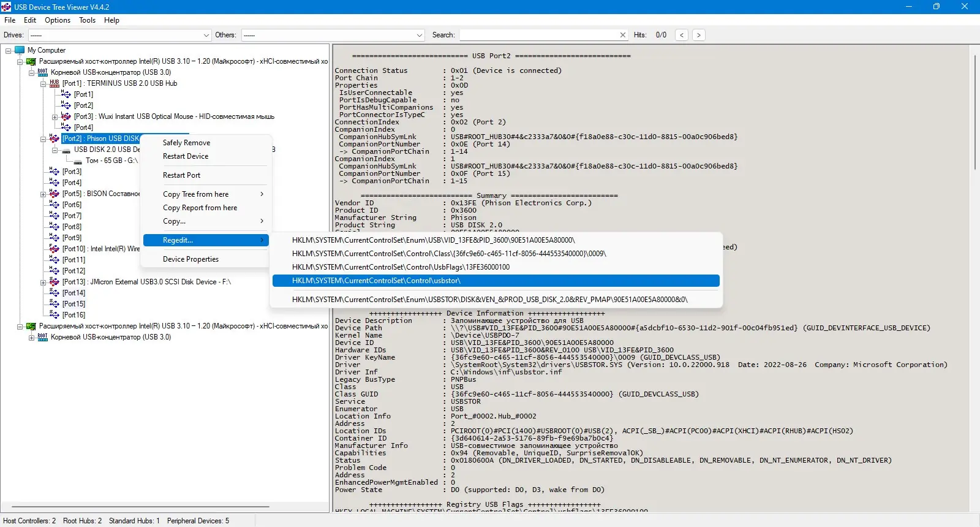Viewport: 980px width, 527px height.
Task: Click the second xHCI host controller icon
Action: [31, 326]
